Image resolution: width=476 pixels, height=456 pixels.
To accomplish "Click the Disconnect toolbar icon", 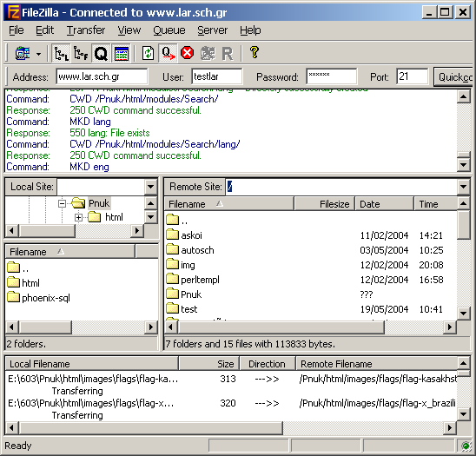I will (x=208, y=54).
